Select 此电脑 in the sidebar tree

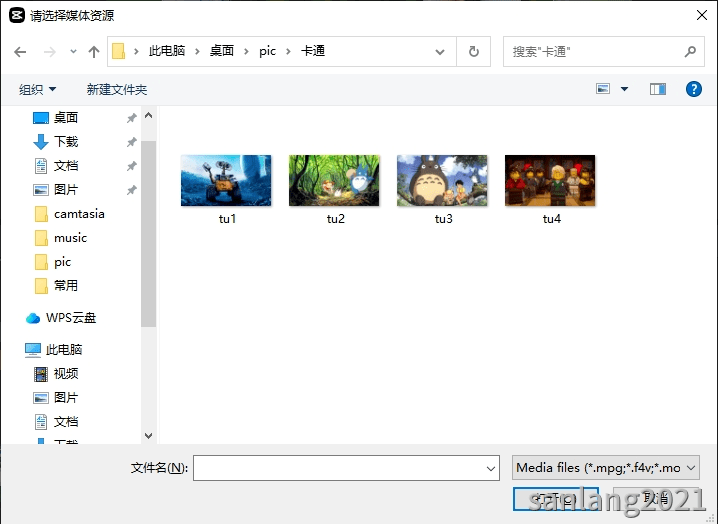(64, 349)
